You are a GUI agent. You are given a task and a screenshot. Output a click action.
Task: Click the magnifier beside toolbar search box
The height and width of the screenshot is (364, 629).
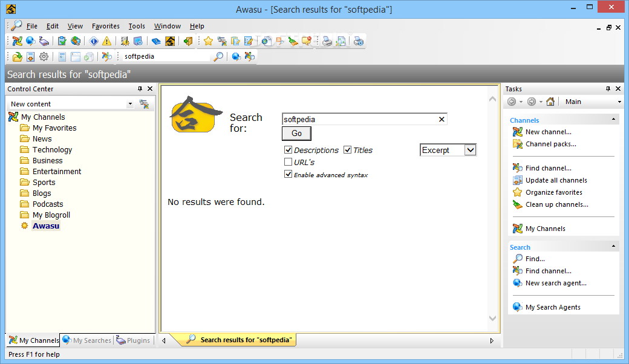218,56
